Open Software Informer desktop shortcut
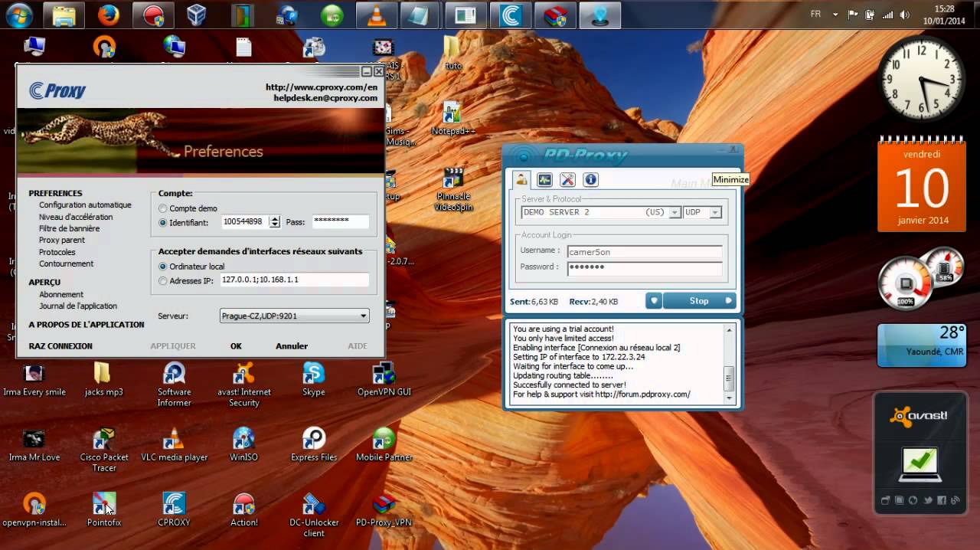980x550 pixels. click(175, 385)
